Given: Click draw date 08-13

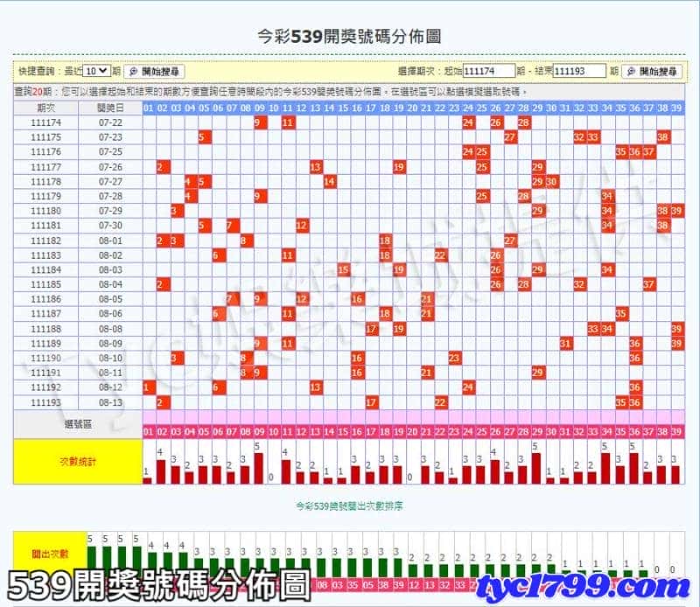Looking at the screenshot, I should (x=110, y=402).
